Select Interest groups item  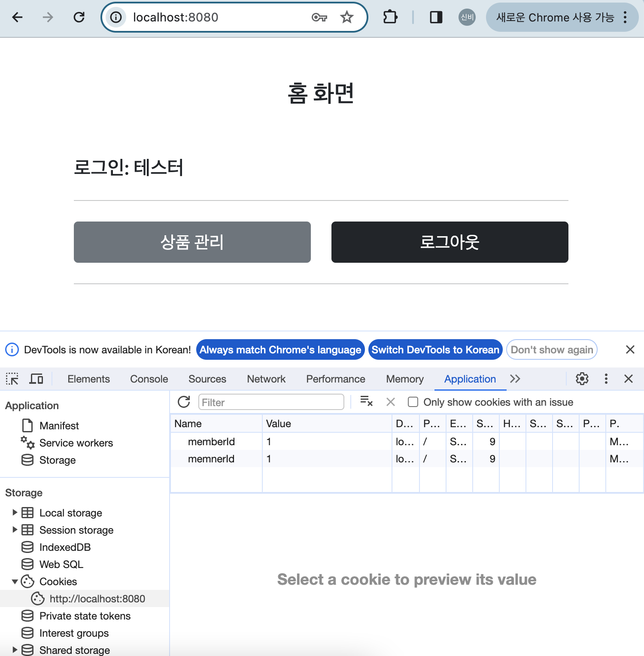74,633
